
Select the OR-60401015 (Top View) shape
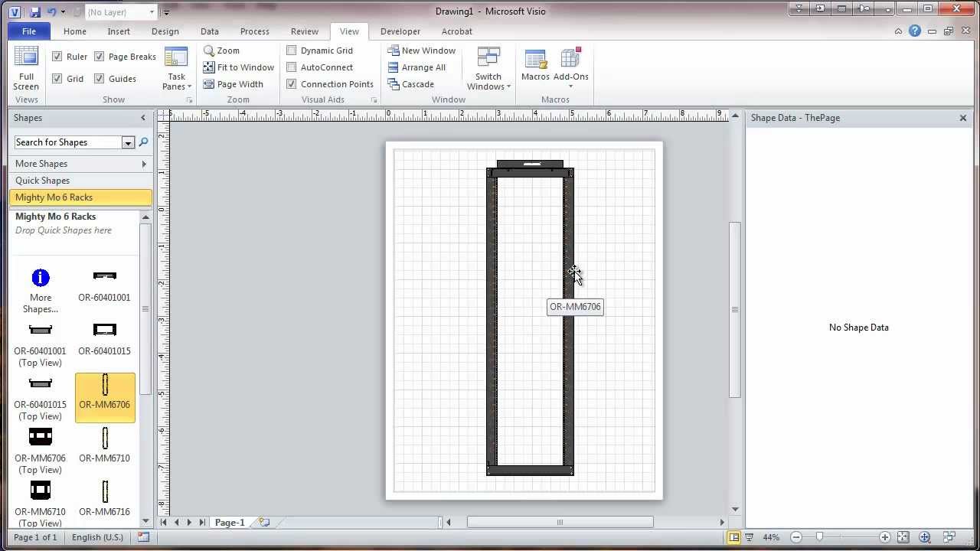tap(41, 398)
